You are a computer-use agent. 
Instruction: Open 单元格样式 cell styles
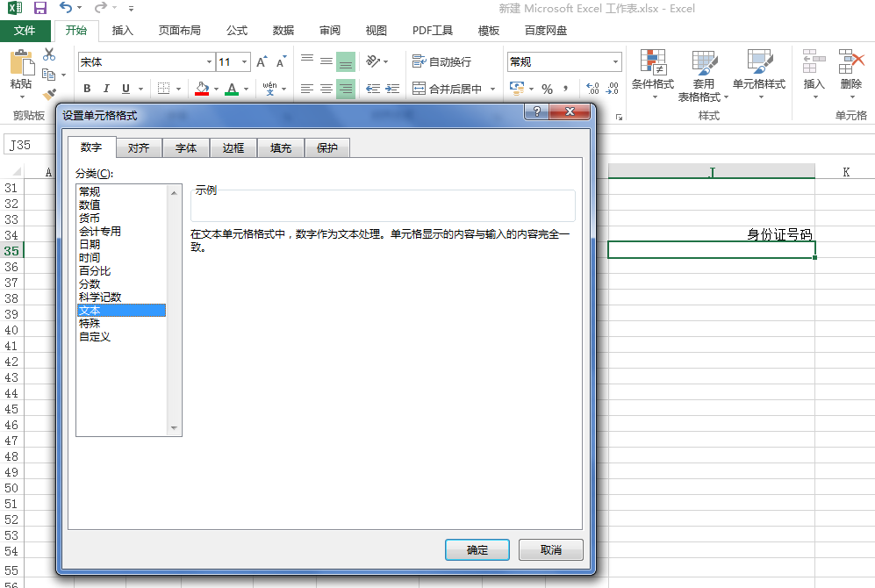pyautogui.click(x=759, y=75)
